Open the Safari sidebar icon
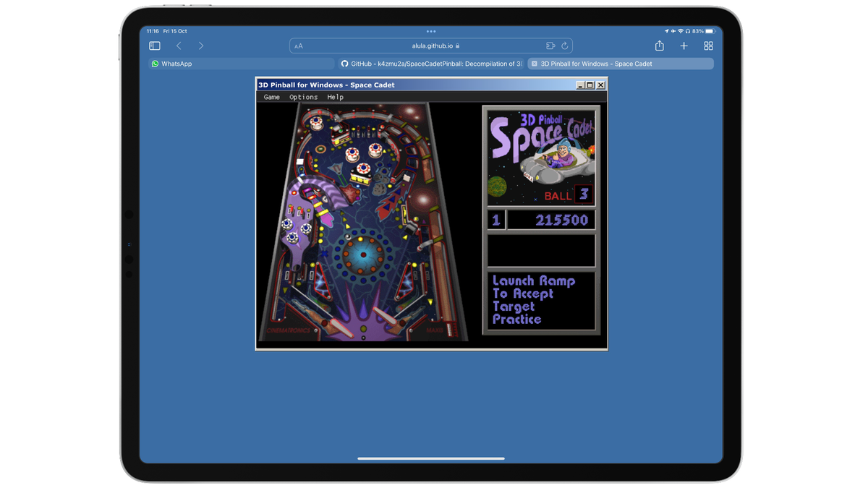 click(154, 45)
